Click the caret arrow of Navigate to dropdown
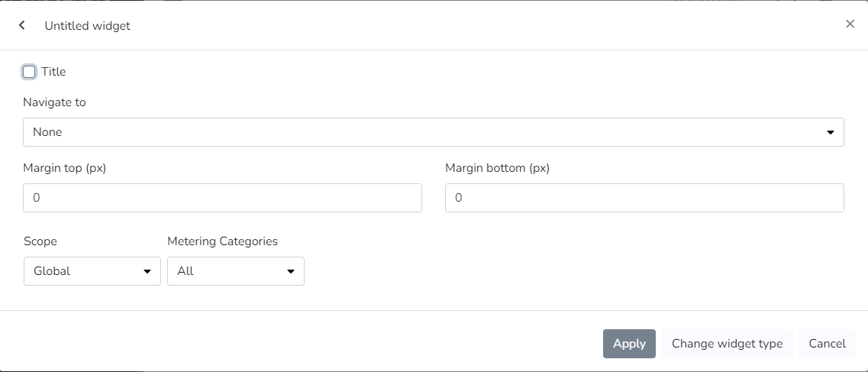Viewport: 868px width, 372px height. click(831, 132)
